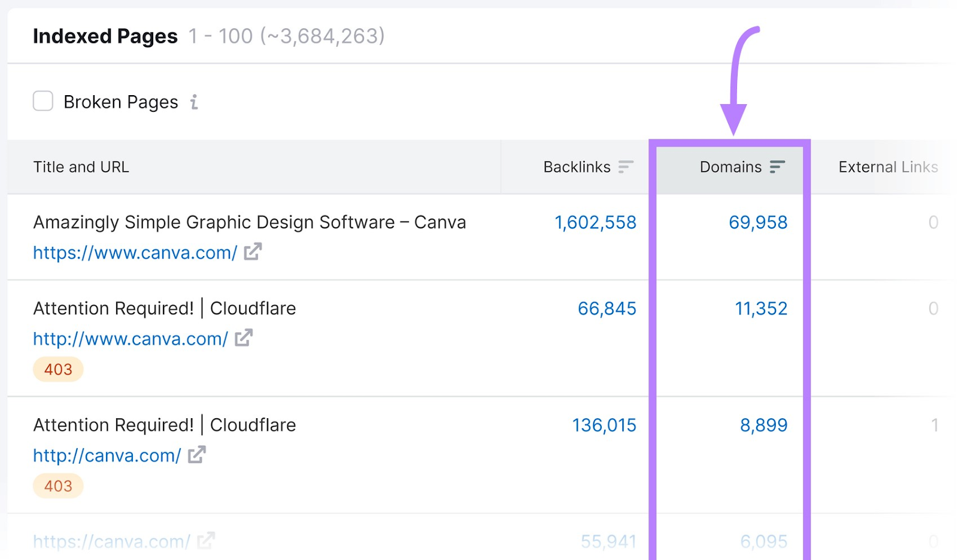Click the Backlinks column header
The width and height of the screenshot is (958, 560).
(x=577, y=167)
